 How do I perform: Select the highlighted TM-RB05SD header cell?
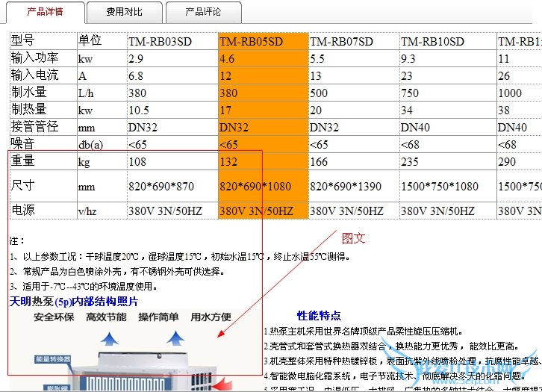point(263,41)
